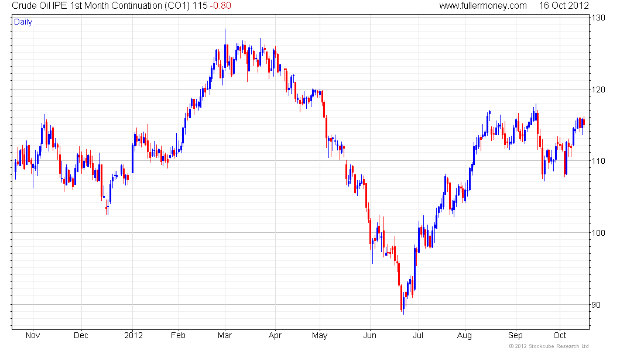Image resolution: width=644 pixels, height=351 pixels.
Task: Click the 'Dec' month label
Action: coord(81,335)
